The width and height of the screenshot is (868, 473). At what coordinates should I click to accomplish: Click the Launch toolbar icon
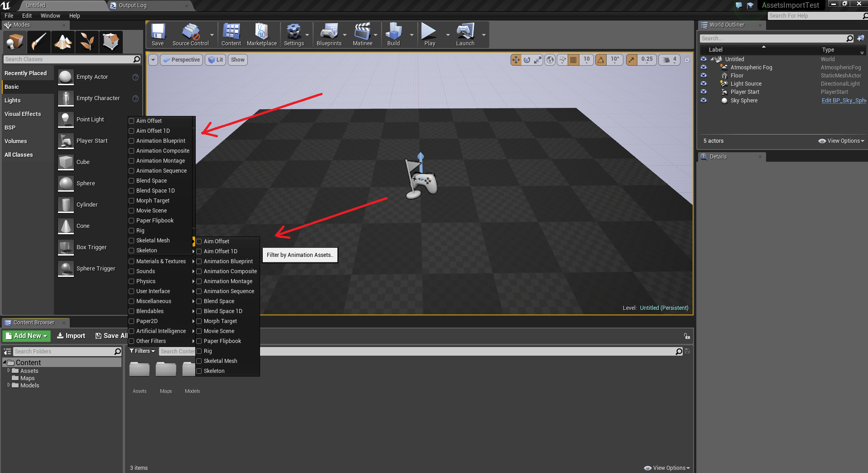coord(465,34)
